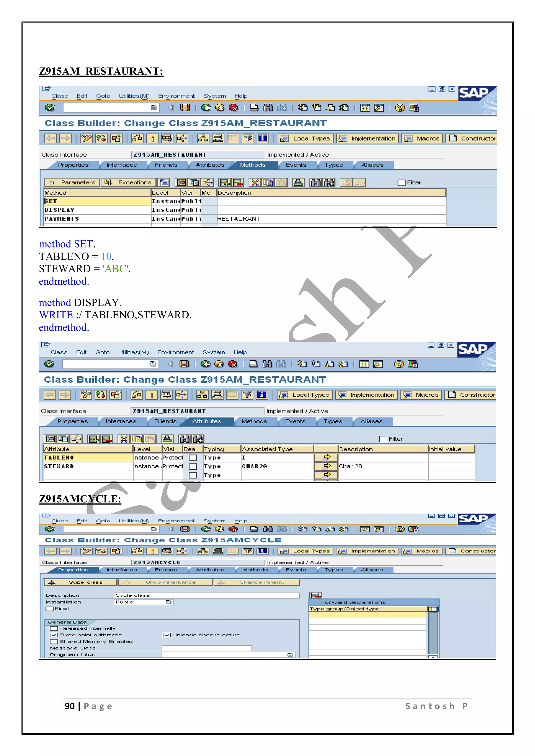This screenshot has height=756, width=535.
Task: Click scissors Cut icon in the Methods table toolbar
Action: tap(255, 183)
